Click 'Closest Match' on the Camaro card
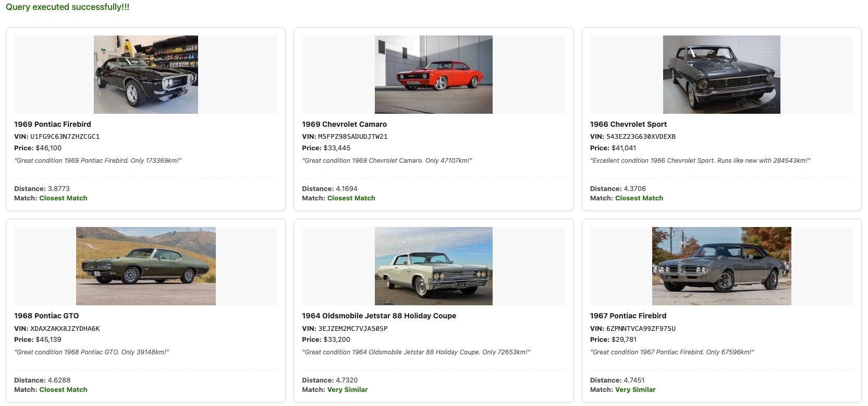Screen dimensions: 868x406 tap(351, 198)
